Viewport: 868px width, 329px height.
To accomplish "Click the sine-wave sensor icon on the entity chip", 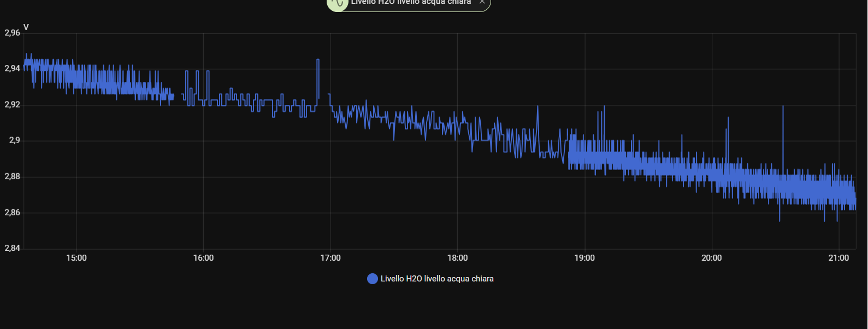I will click(x=338, y=3).
